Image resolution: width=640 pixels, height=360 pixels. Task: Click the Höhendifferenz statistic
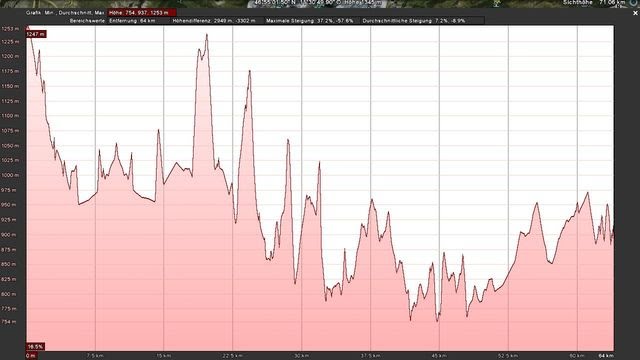[214, 20]
